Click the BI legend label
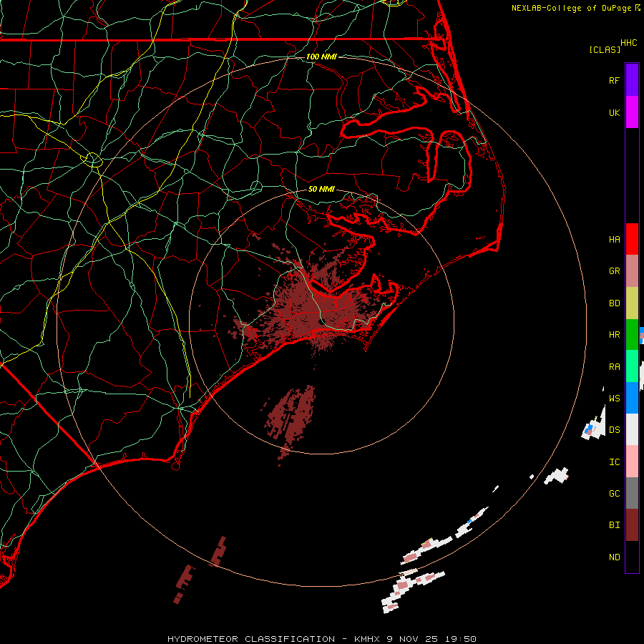This screenshot has height=644, width=644. click(x=614, y=525)
